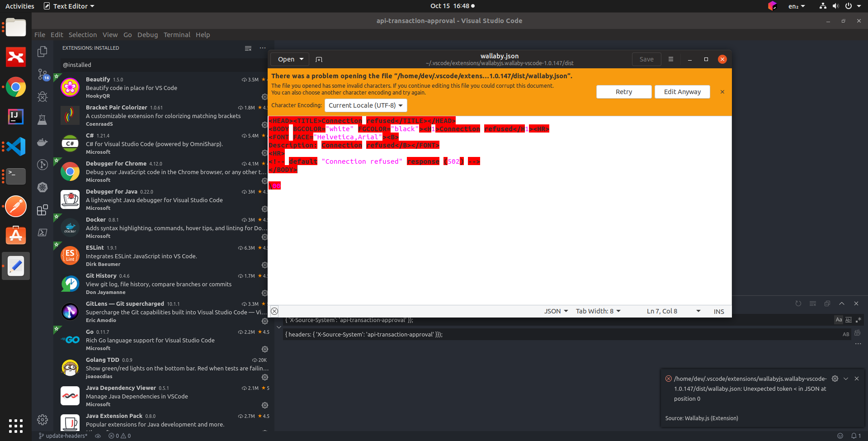Click the notifications bell in VS Code status bar
The height and width of the screenshot is (441, 868).
[x=856, y=436]
